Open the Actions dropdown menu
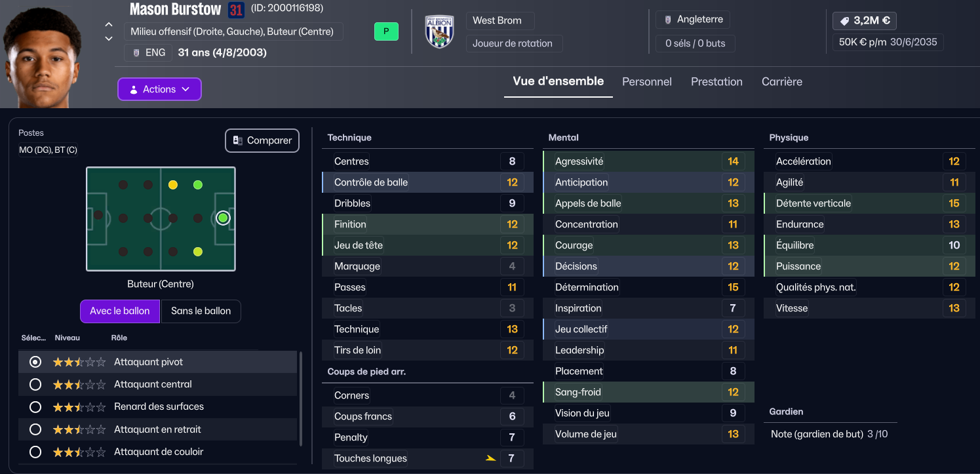The image size is (980, 474). click(159, 89)
